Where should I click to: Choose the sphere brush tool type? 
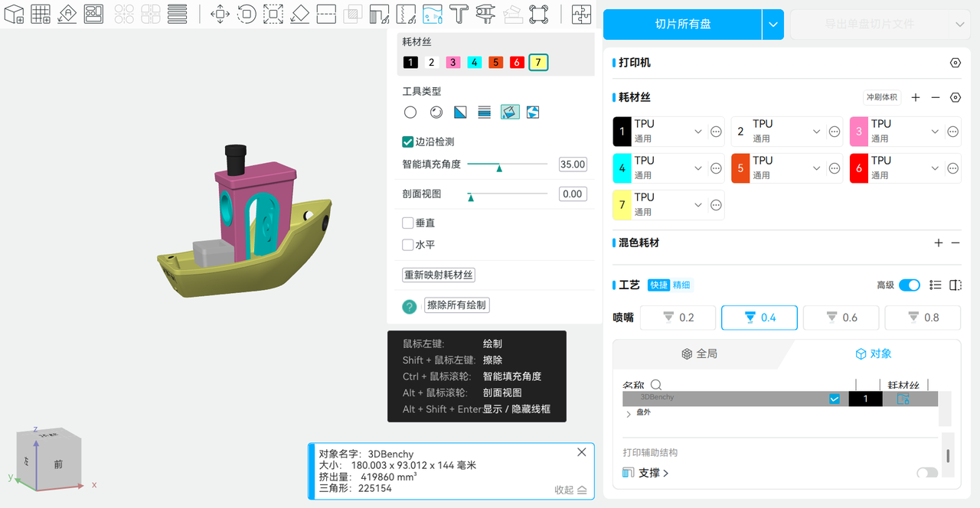[x=436, y=112]
